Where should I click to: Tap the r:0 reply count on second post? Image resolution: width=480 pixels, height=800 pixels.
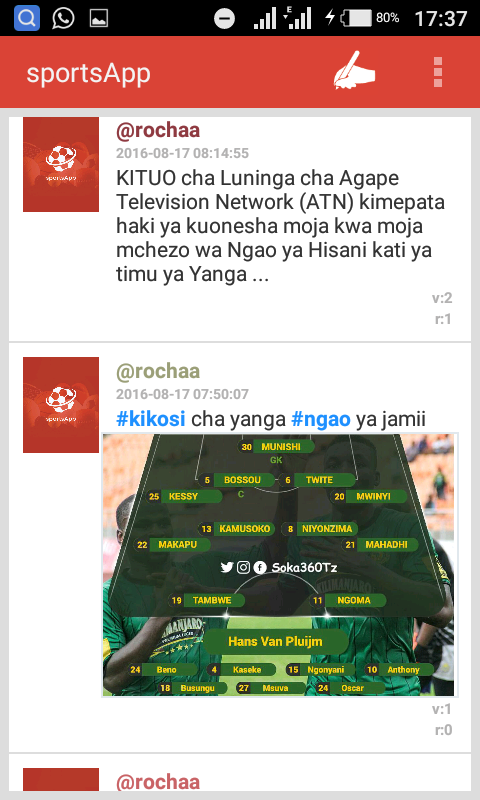[443, 730]
